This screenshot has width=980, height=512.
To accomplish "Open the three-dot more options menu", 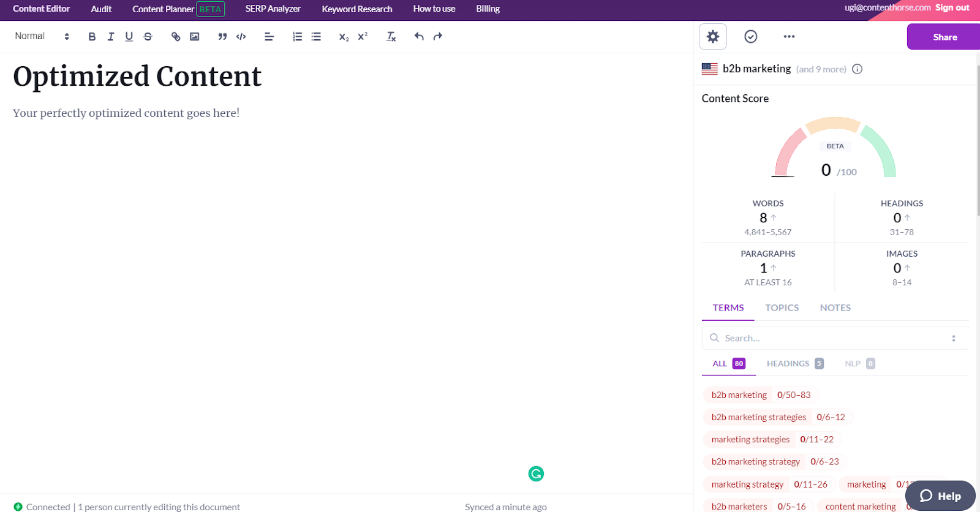I will point(789,37).
